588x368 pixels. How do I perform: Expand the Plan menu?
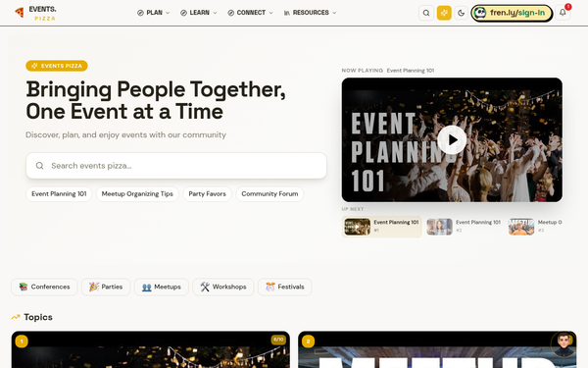coord(154,13)
